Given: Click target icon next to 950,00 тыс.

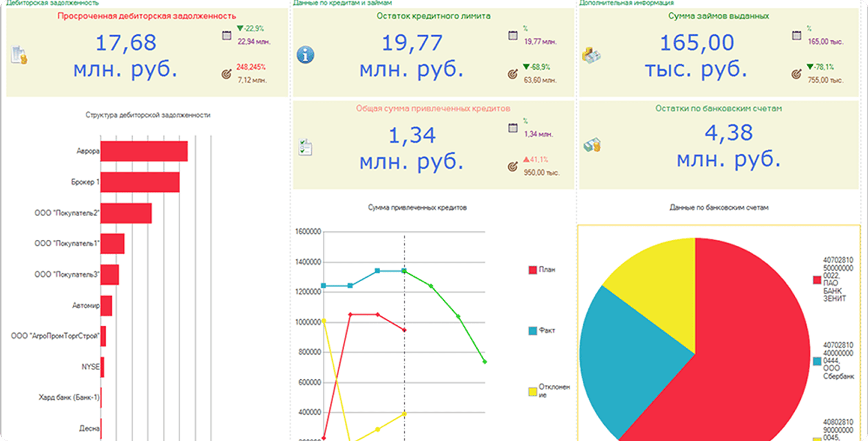Looking at the screenshot, I should coord(513,166).
